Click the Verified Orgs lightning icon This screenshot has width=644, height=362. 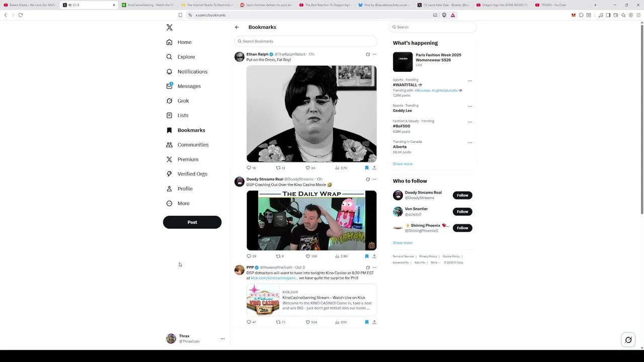pyautogui.click(x=169, y=174)
